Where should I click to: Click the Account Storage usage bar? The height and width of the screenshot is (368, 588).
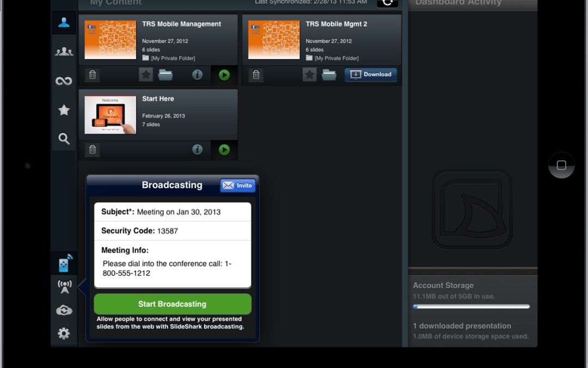(x=471, y=306)
